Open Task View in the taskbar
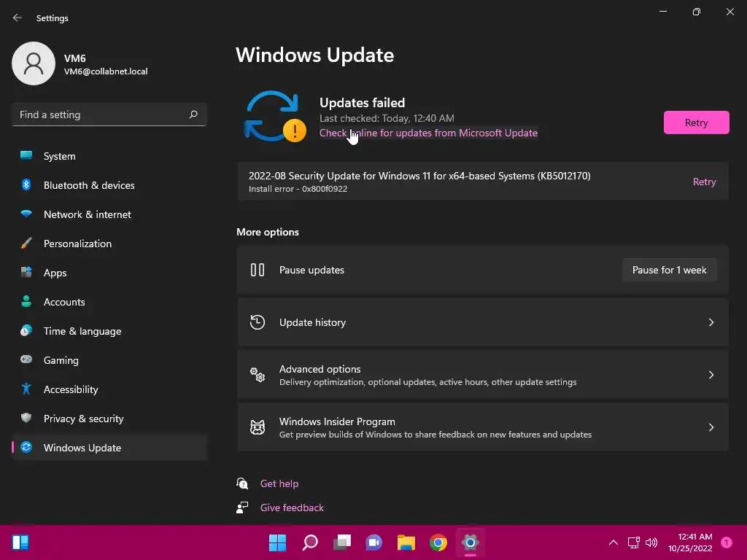This screenshot has height=560, width=747. [x=341, y=542]
